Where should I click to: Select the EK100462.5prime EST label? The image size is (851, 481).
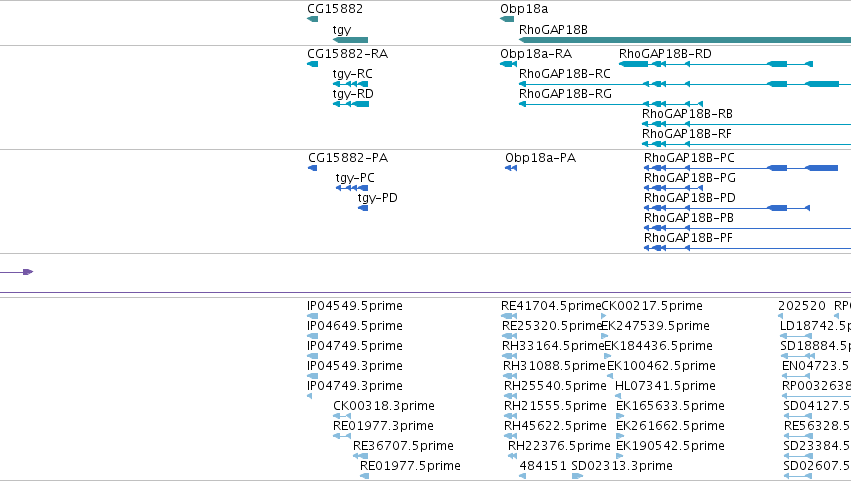(661, 366)
